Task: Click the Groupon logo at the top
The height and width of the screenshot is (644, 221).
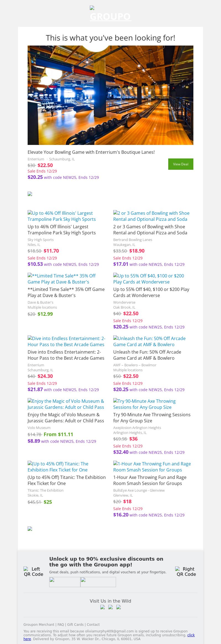Action: pos(110,14)
